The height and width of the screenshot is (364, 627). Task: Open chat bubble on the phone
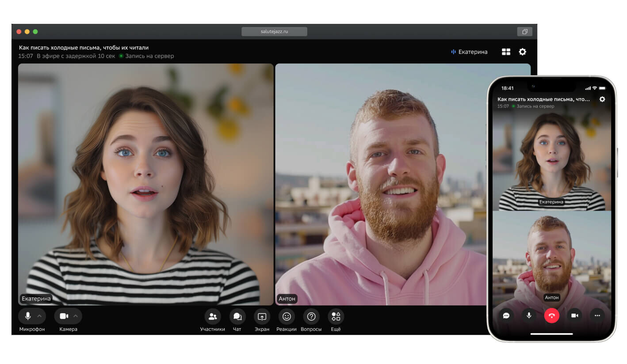coord(506,315)
